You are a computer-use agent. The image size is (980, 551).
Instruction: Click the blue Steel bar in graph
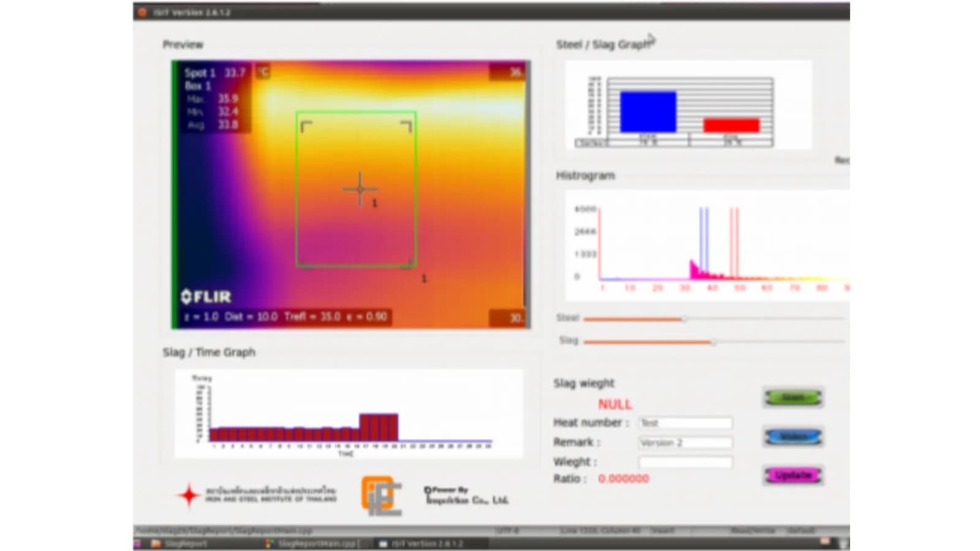[648, 112]
